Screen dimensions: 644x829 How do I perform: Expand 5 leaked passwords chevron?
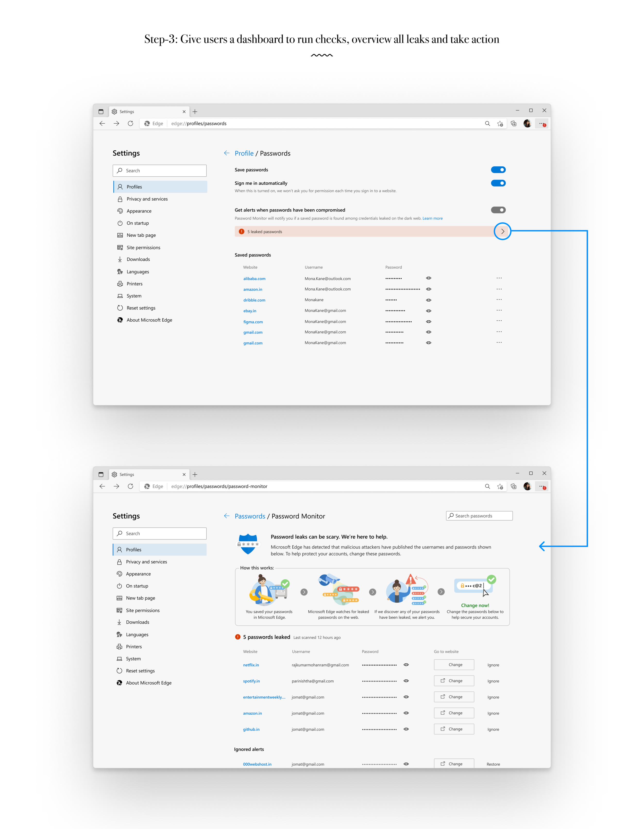coord(502,231)
